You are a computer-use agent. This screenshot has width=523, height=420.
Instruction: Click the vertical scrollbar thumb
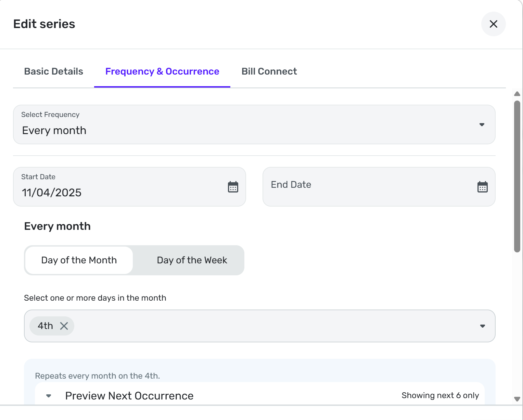coord(517,176)
